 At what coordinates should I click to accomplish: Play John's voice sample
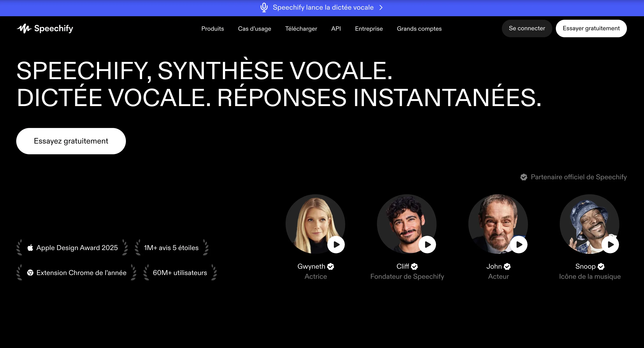519,245
